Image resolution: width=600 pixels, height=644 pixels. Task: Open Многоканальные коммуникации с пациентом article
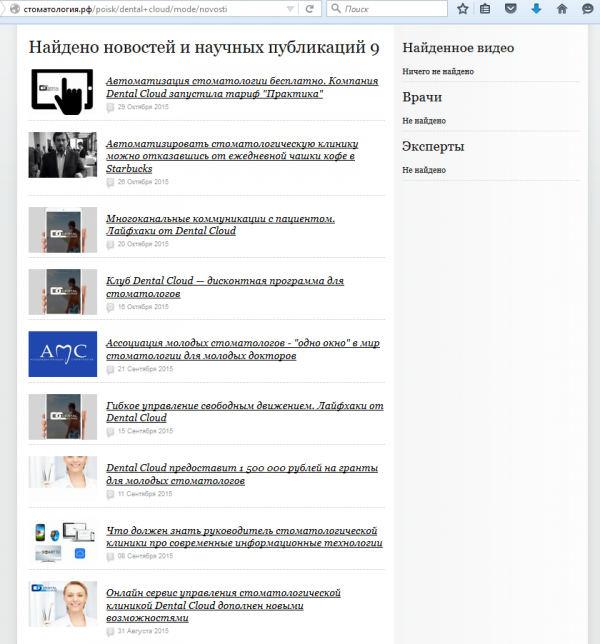pyautogui.click(x=221, y=225)
